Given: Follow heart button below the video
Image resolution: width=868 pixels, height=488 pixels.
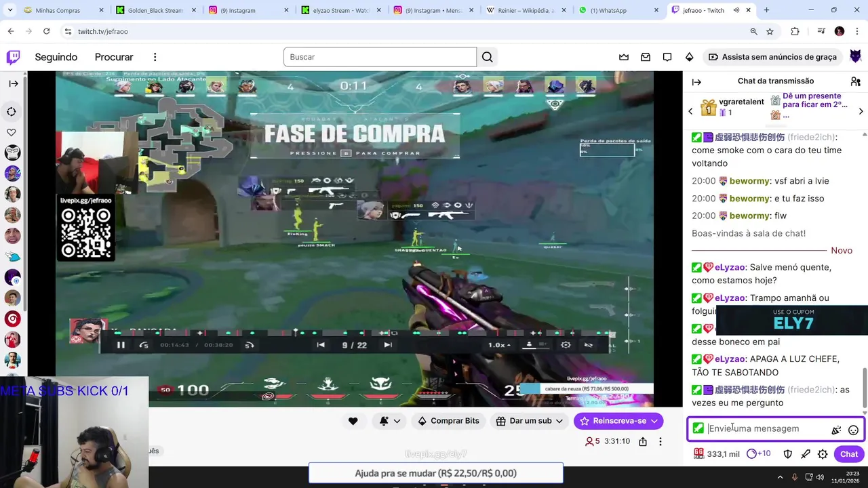Looking at the screenshot, I should point(353,421).
